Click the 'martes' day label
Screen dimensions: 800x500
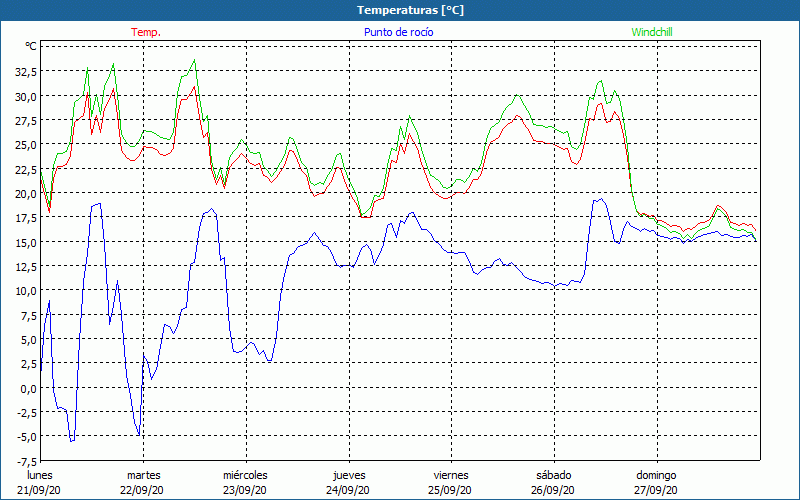click(143, 475)
